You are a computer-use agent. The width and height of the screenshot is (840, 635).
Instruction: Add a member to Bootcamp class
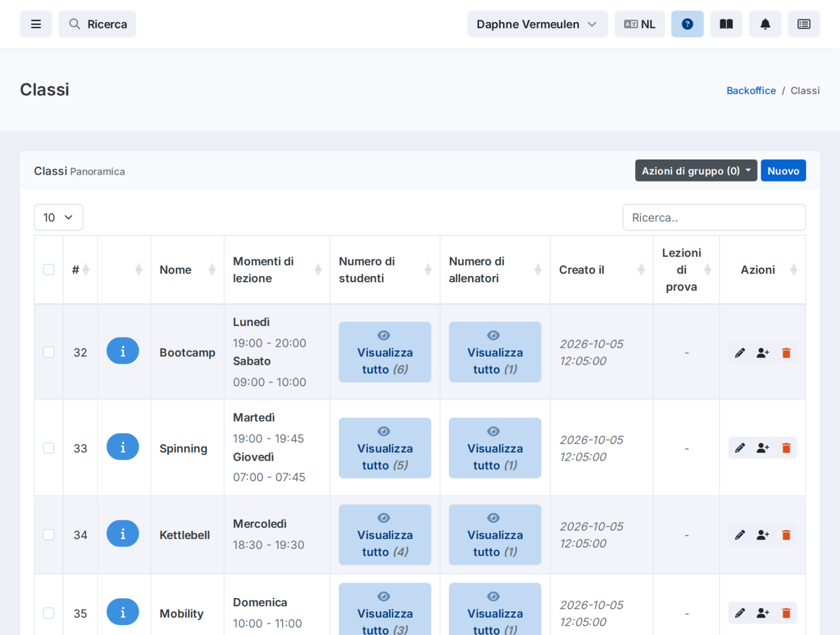pyautogui.click(x=763, y=353)
